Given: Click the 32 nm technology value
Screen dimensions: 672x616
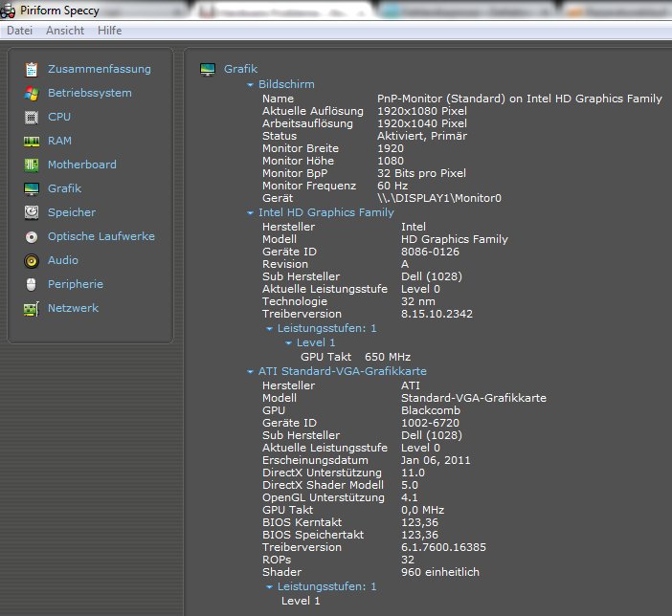Looking at the screenshot, I should pos(418,301).
